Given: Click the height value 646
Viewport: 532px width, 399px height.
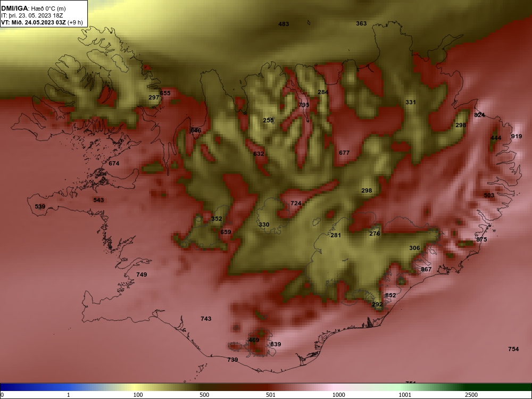Looking at the screenshot, I should [x=196, y=131].
